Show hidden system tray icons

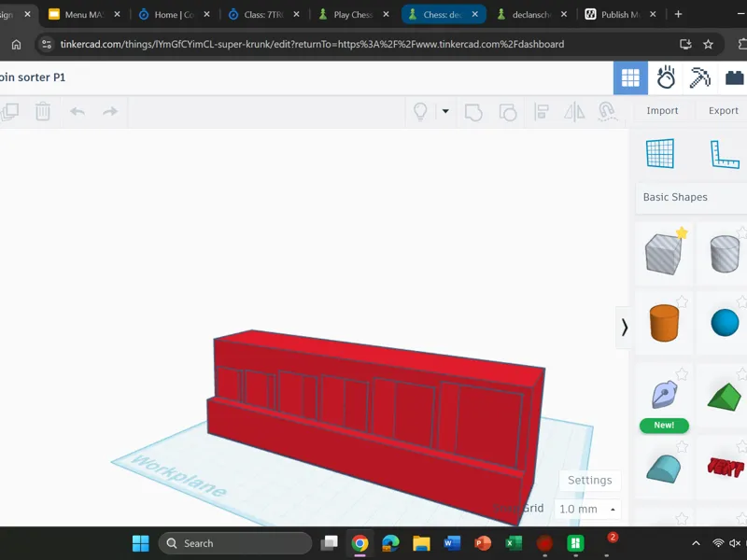pos(696,543)
